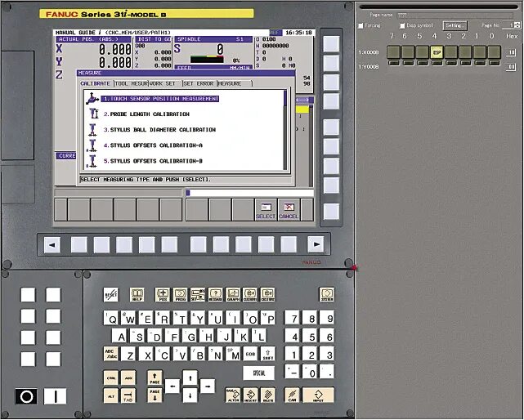Click the PAGE up key
This screenshot has width=524, height=420.
(x=155, y=378)
